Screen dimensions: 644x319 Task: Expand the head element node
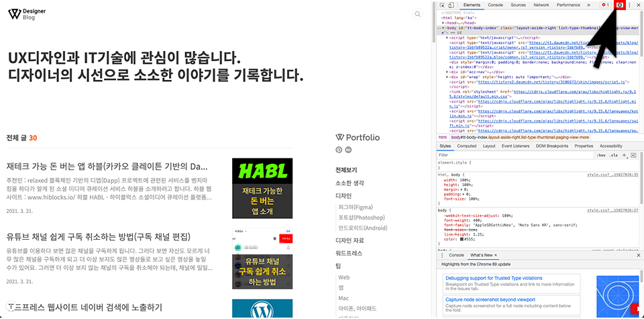click(x=443, y=23)
